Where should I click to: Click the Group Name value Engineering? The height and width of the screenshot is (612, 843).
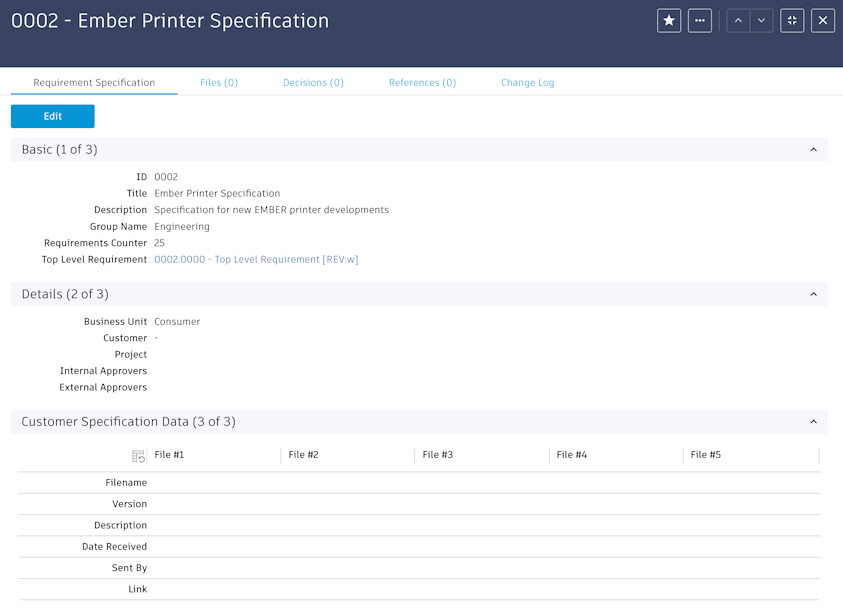click(182, 226)
